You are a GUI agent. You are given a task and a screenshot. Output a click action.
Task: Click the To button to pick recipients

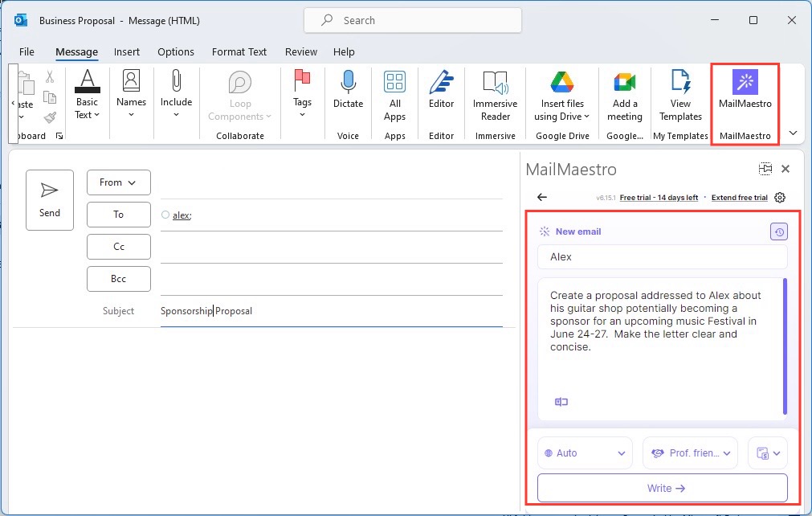pos(119,215)
